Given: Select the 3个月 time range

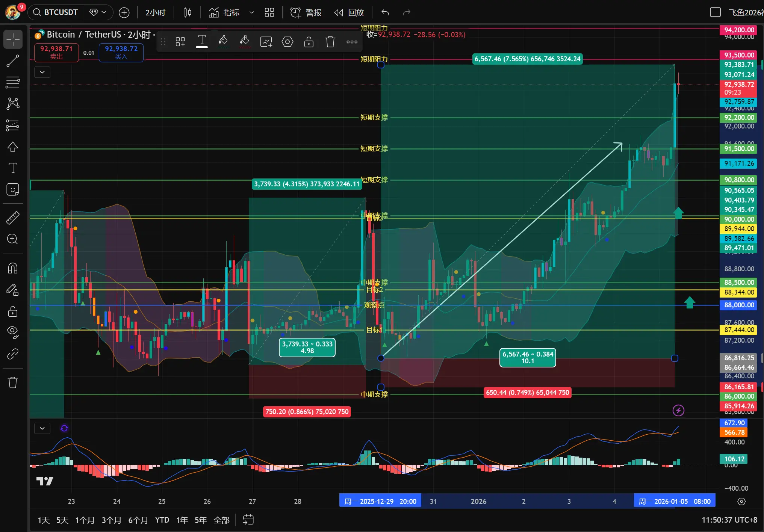Looking at the screenshot, I should (111, 520).
